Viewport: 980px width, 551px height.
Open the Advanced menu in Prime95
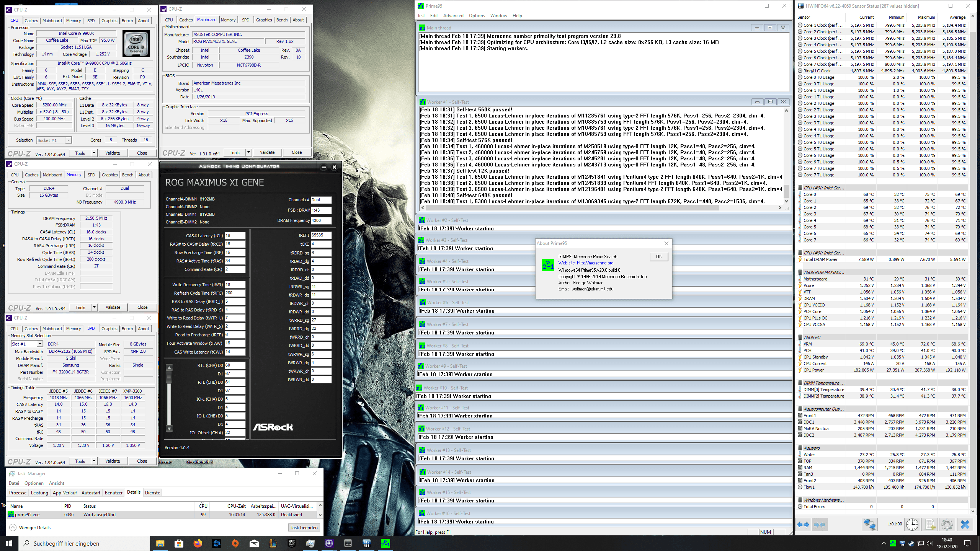coord(453,16)
